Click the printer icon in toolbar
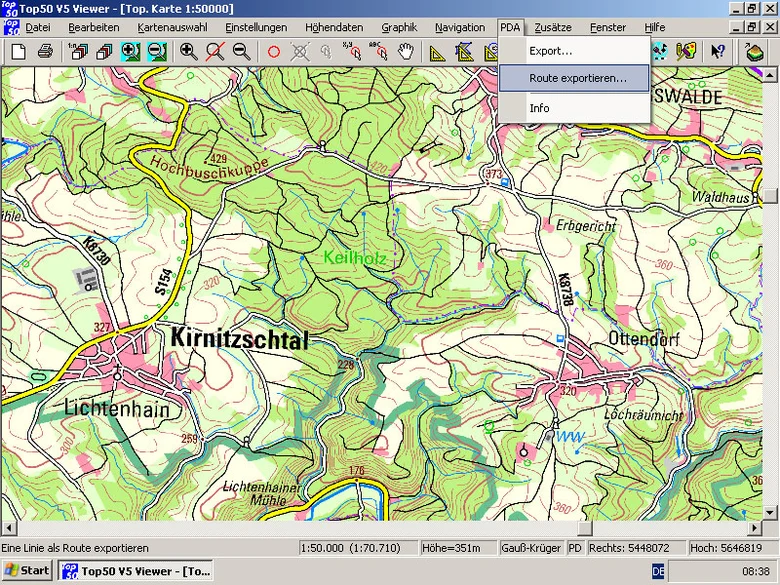 [45, 51]
